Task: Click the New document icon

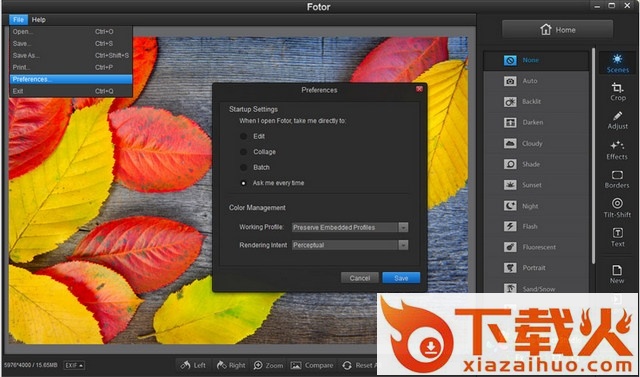Action: pyautogui.click(x=617, y=274)
